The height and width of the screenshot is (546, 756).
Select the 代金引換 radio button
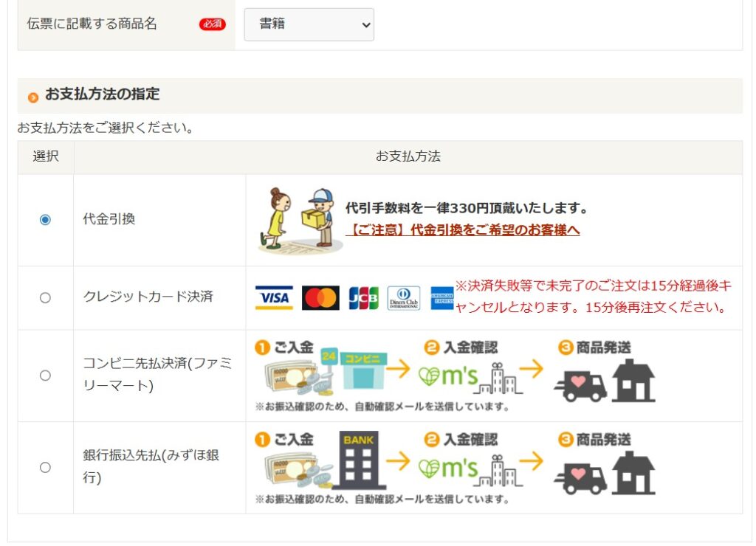pos(45,220)
